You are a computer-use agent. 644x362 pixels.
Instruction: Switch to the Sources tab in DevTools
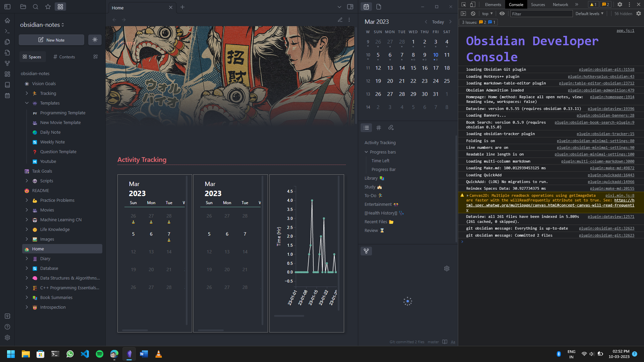tap(538, 4)
